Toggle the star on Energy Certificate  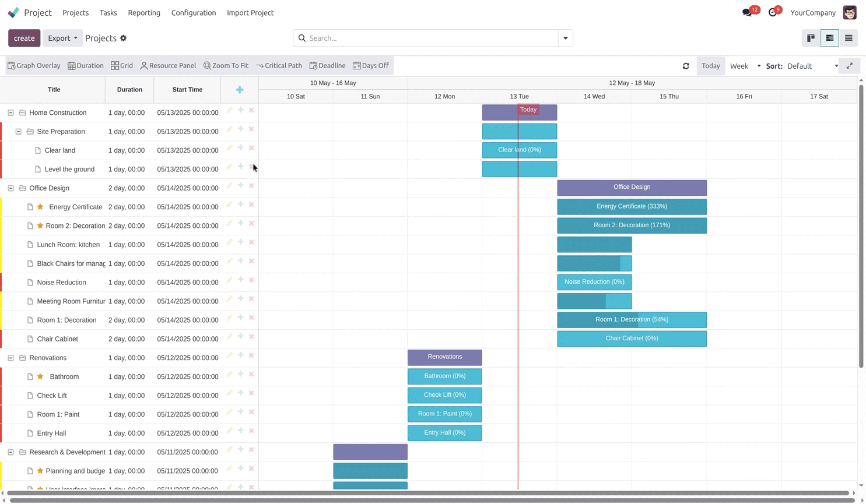(40, 207)
